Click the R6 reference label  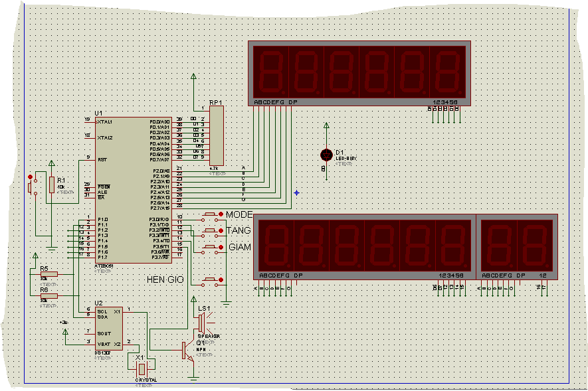point(45,290)
